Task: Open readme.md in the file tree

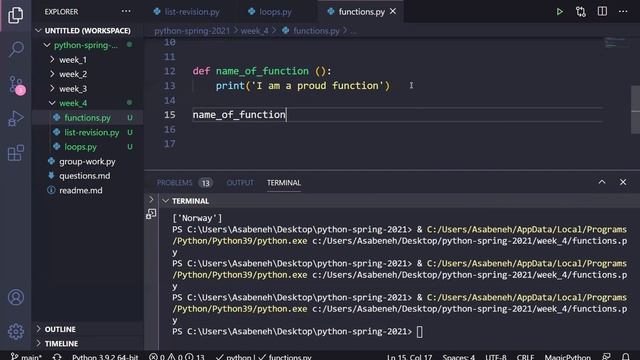Action: [87, 190]
